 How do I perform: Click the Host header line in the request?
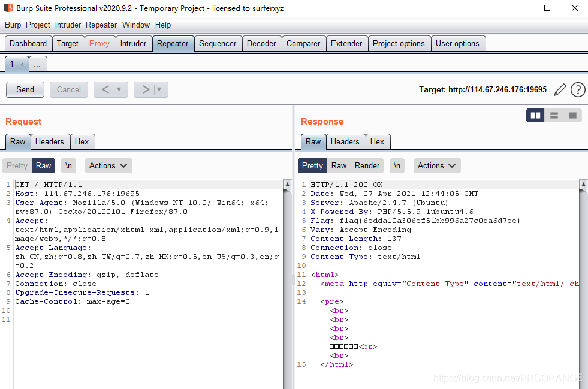point(77,194)
